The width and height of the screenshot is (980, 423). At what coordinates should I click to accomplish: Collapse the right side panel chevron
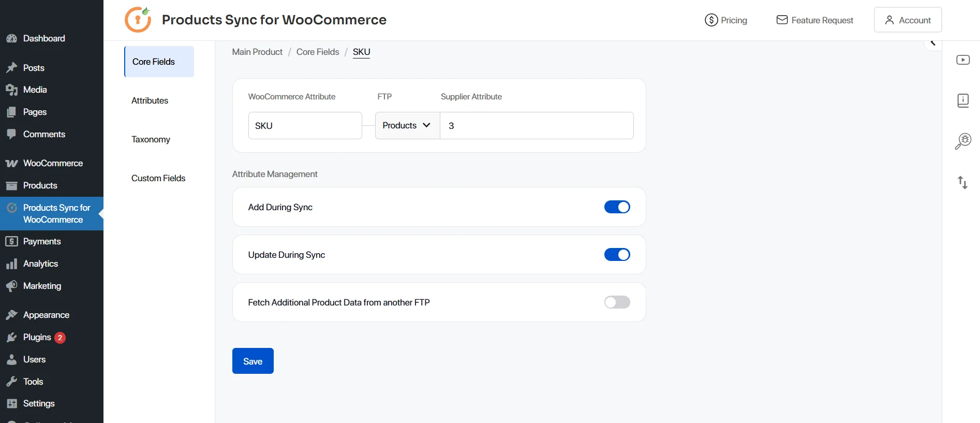click(x=933, y=43)
